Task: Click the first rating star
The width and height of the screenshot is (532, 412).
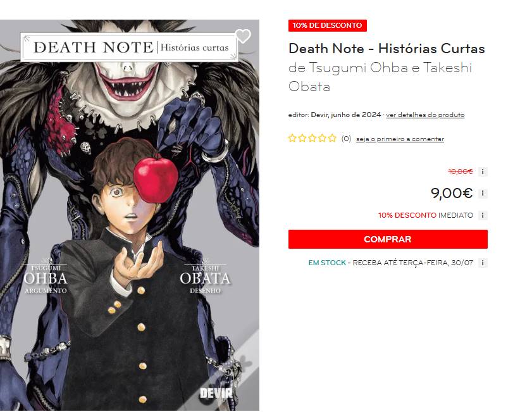Action: click(292, 138)
